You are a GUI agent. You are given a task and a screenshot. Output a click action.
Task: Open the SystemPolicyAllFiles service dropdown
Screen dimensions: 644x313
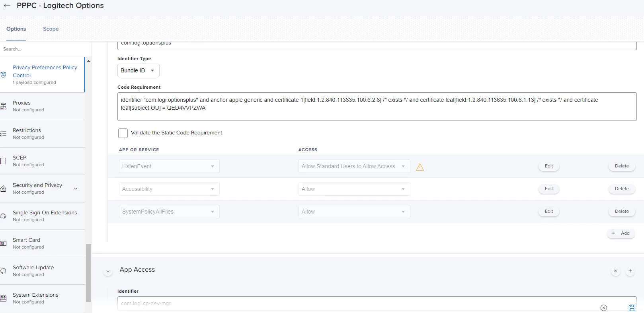(169, 212)
